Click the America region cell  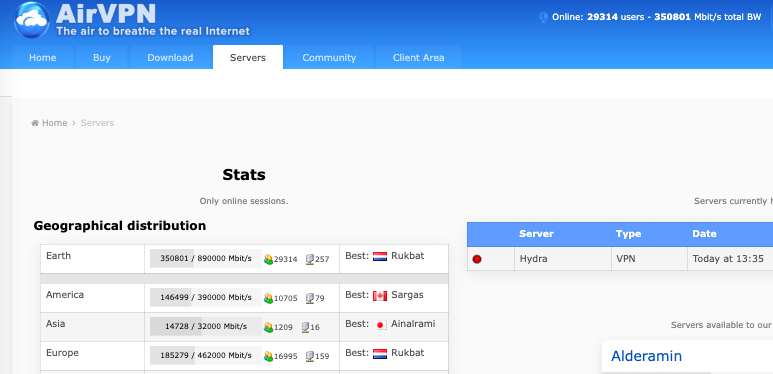(93, 298)
